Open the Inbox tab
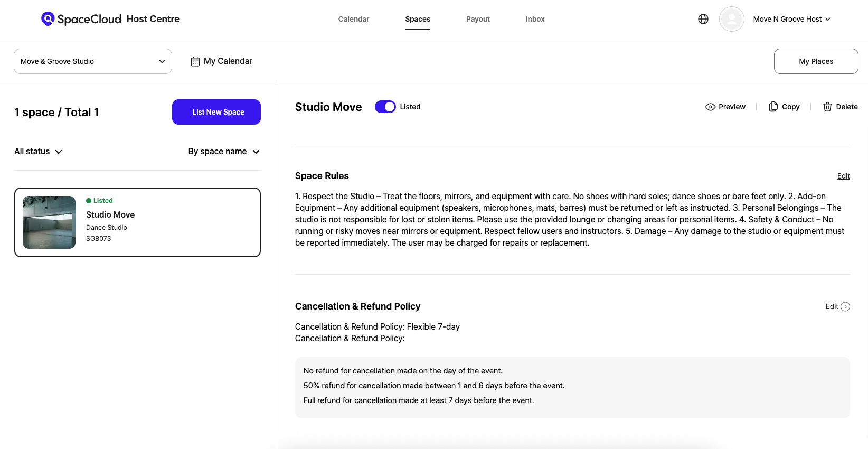868x449 pixels. tap(535, 19)
